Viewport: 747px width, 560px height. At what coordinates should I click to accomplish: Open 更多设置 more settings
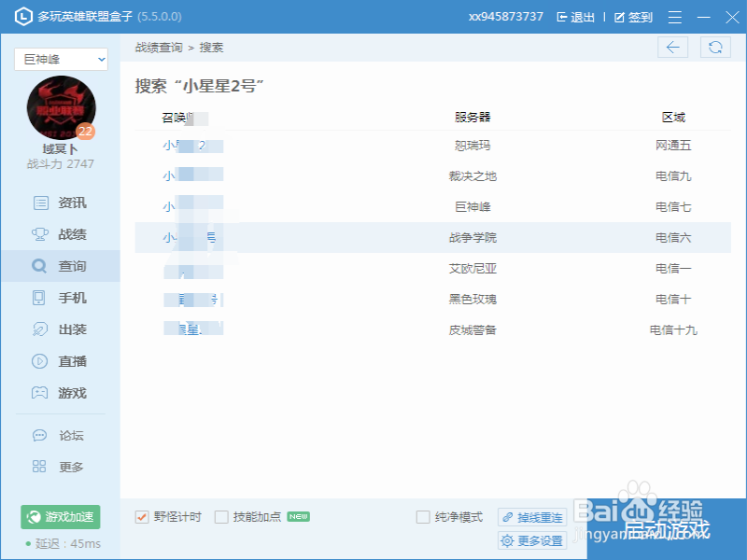point(532,540)
